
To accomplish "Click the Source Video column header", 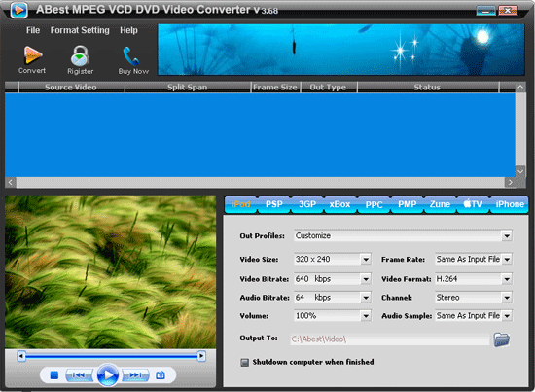I will pos(71,88).
